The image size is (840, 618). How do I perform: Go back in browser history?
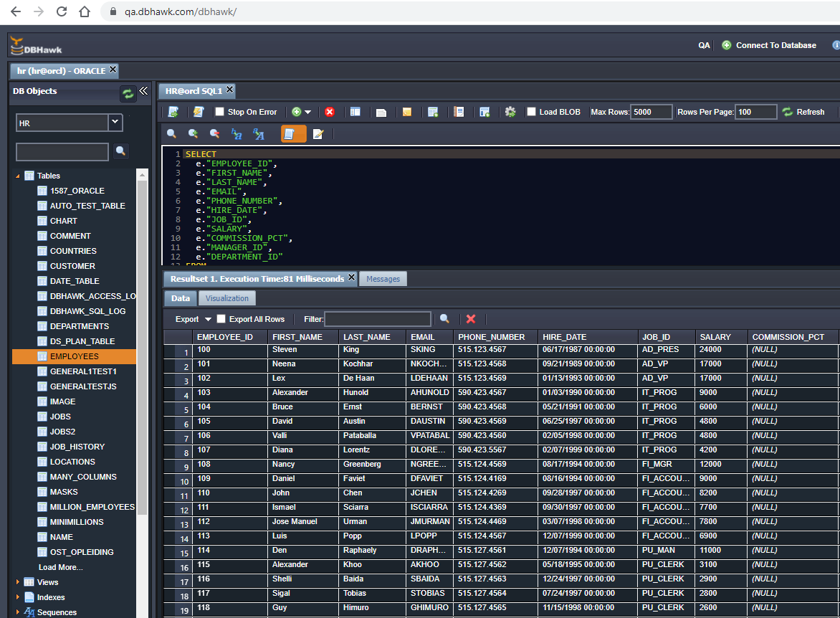click(16, 11)
